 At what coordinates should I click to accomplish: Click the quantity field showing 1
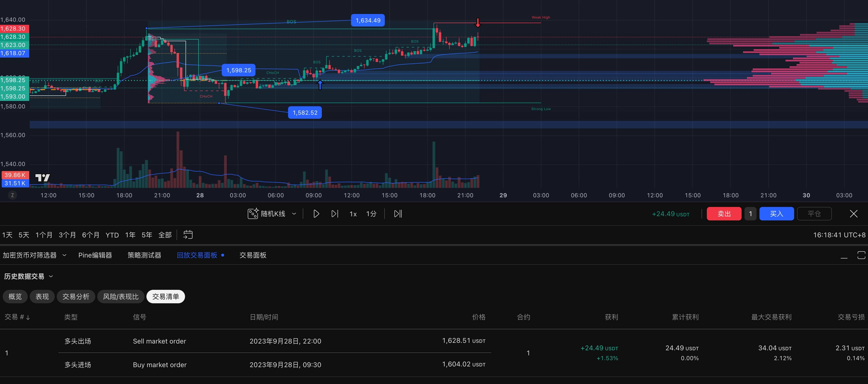(750, 214)
